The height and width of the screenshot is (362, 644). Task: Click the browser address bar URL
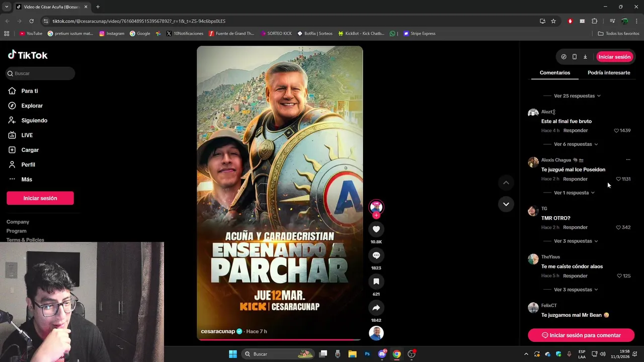pos(139,21)
